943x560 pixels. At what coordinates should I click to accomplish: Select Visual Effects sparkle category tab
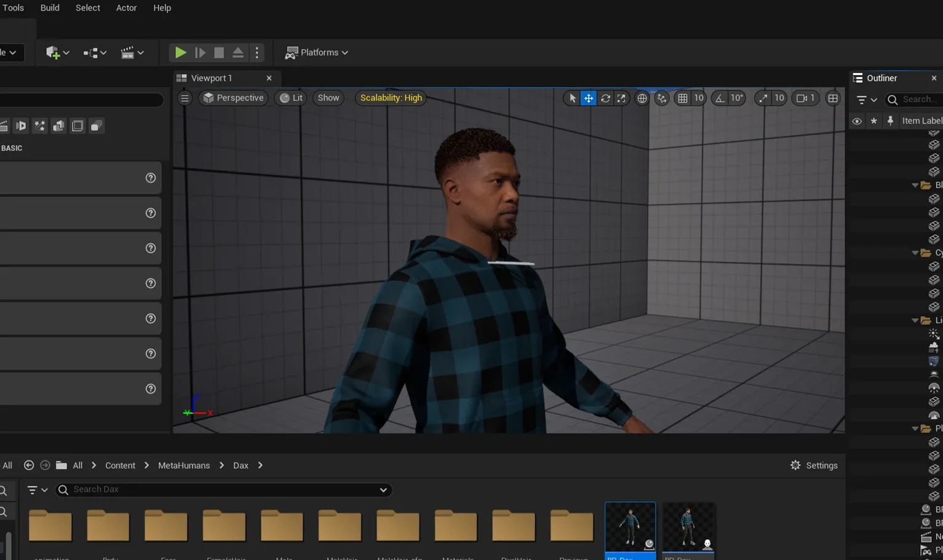40,126
